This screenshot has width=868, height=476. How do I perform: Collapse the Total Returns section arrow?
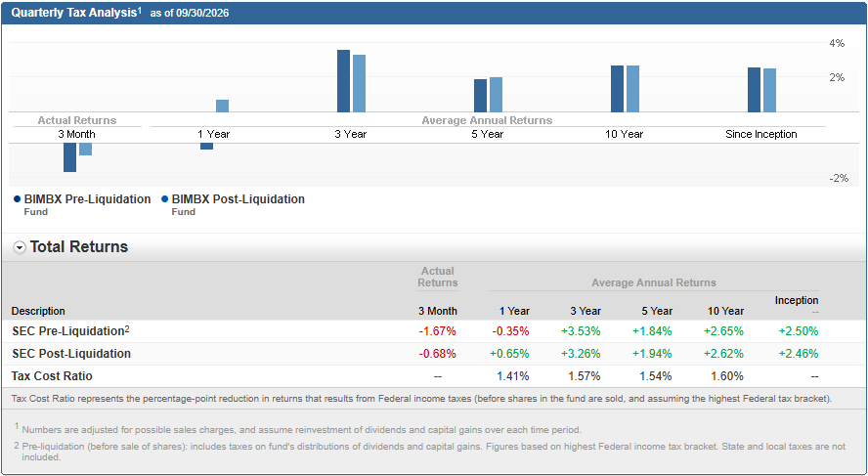pyautogui.click(x=20, y=248)
